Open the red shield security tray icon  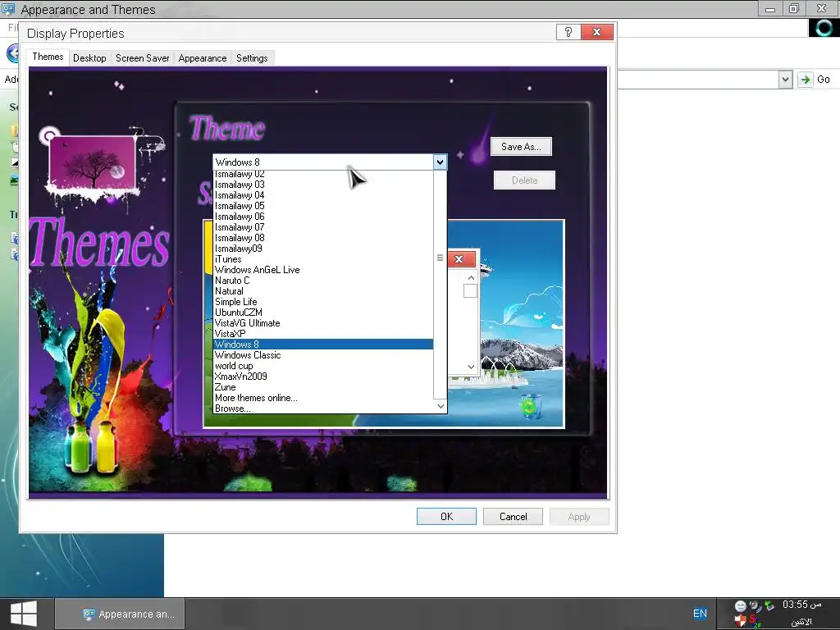741,621
